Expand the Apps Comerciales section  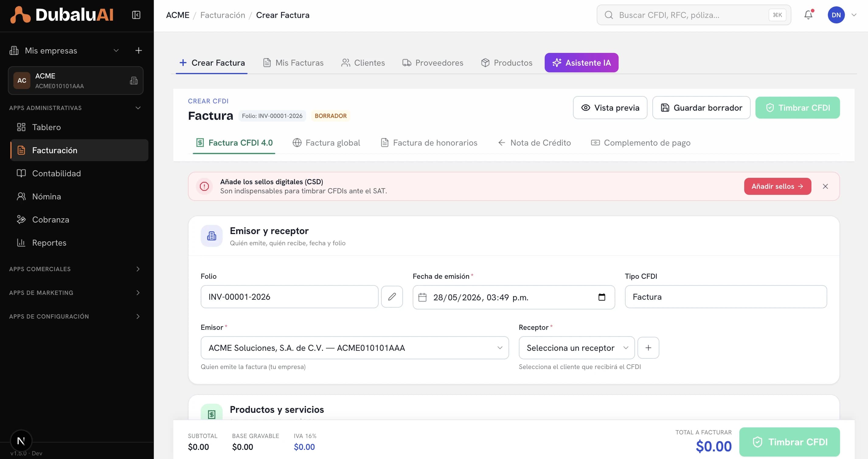point(138,269)
